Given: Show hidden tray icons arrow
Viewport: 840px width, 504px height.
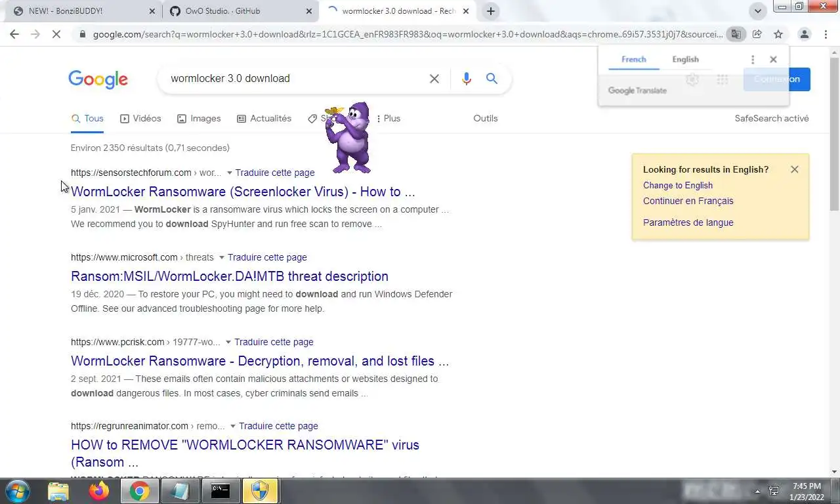Looking at the screenshot, I should tap(757, 492).
